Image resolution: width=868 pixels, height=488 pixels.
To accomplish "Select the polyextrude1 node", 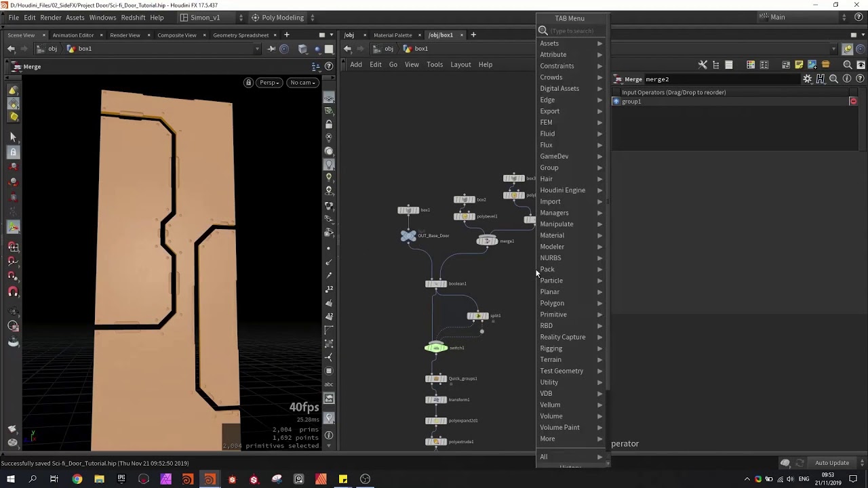I will pos(436,442).
